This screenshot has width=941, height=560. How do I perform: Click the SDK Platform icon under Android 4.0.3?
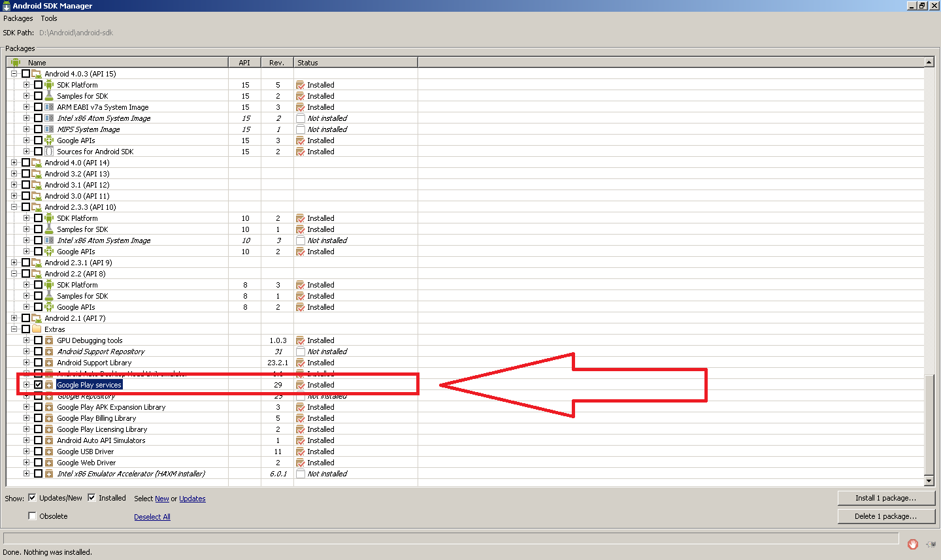coord(49,85)
